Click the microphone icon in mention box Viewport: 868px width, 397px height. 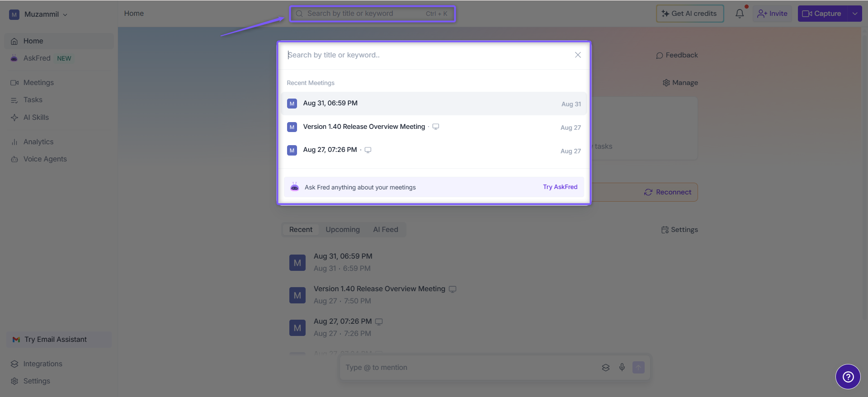(x=622, y=368)
